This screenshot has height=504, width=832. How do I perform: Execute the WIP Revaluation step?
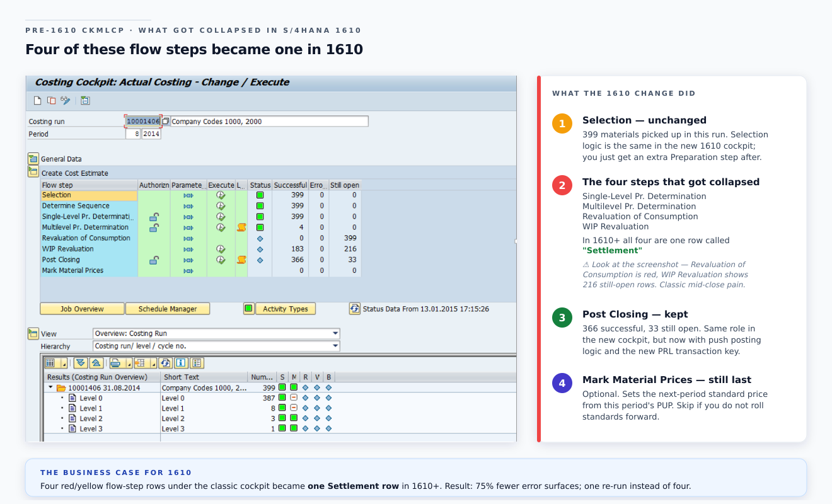(221, 249)
